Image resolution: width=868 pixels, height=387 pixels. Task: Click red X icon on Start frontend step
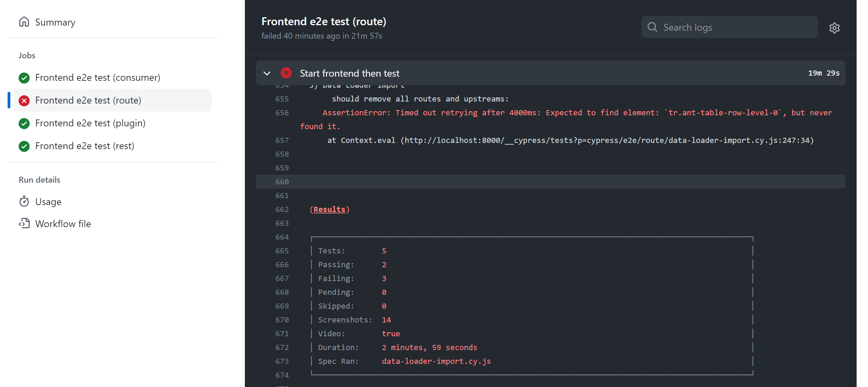(286, 73)
